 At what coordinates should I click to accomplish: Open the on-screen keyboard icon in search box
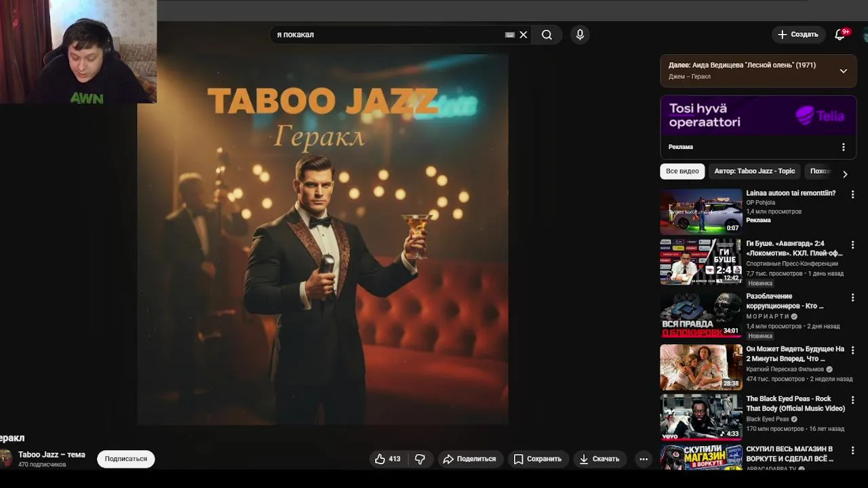click(510, 35)
